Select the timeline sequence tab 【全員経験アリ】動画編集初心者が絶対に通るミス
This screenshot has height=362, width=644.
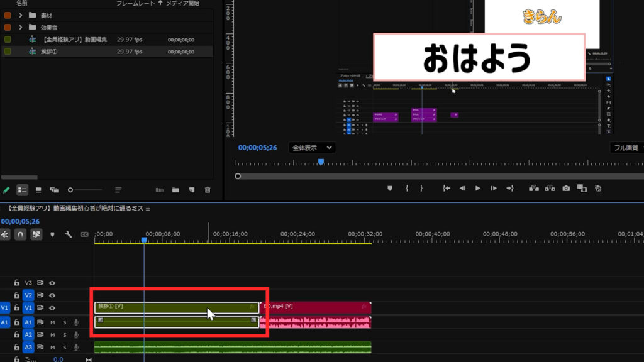76,209
